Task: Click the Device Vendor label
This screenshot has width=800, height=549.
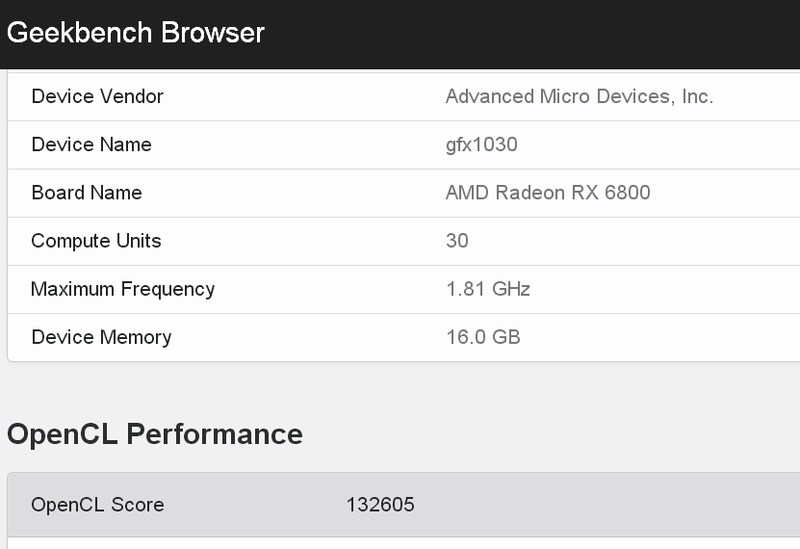Action: pyautogui.click(x=97, y=96)
